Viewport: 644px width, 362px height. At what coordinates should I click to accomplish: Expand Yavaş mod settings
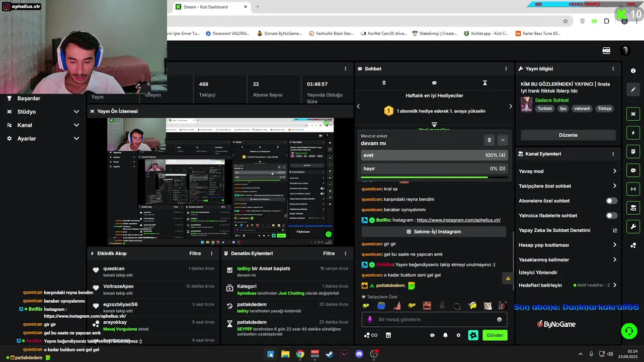tap(614, 171)
